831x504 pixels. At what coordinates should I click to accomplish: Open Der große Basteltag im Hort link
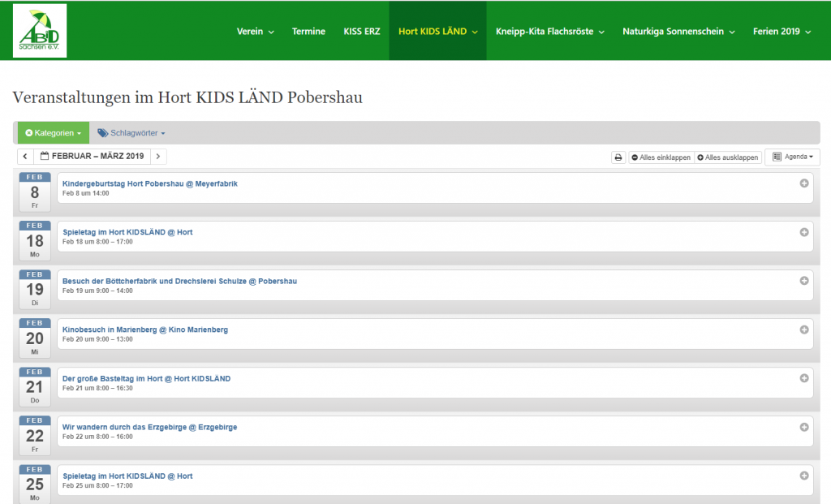[x=146, y=378]
